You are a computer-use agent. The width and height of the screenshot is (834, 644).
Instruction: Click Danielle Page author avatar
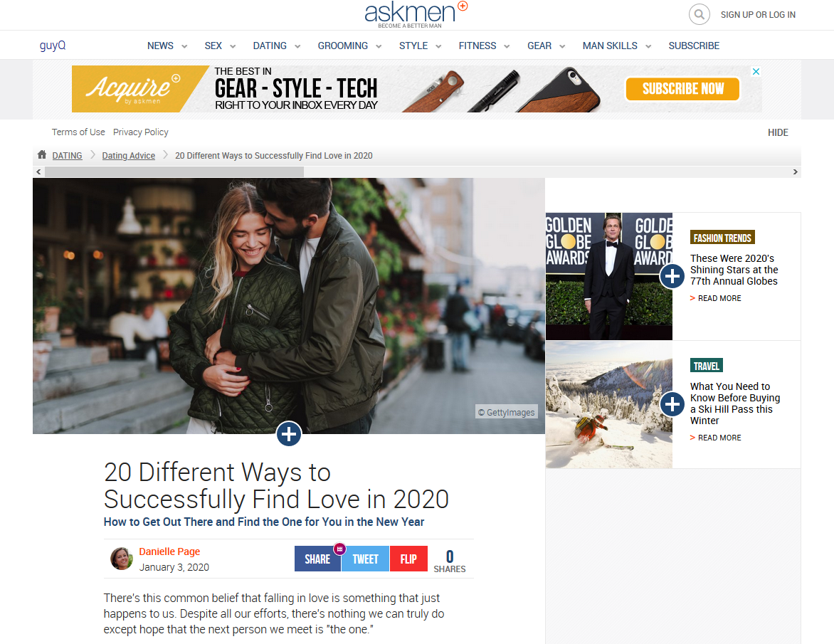(x=122, y=559)
